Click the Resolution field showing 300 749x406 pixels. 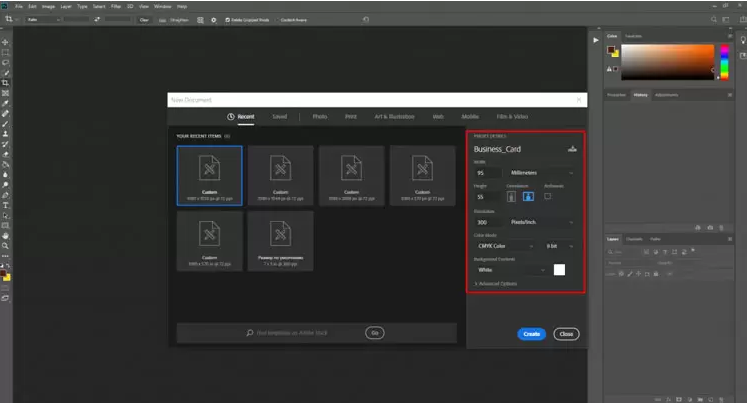click(488, 222)
